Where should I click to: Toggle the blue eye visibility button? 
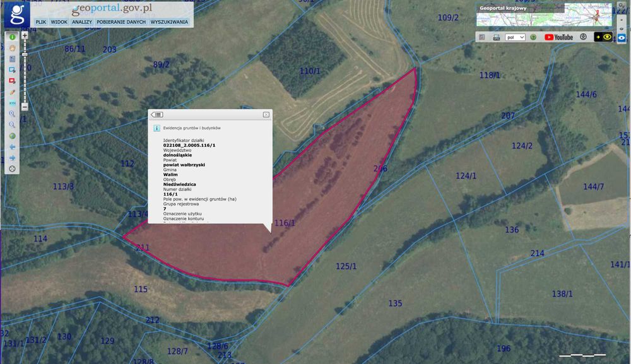point(622,38)
